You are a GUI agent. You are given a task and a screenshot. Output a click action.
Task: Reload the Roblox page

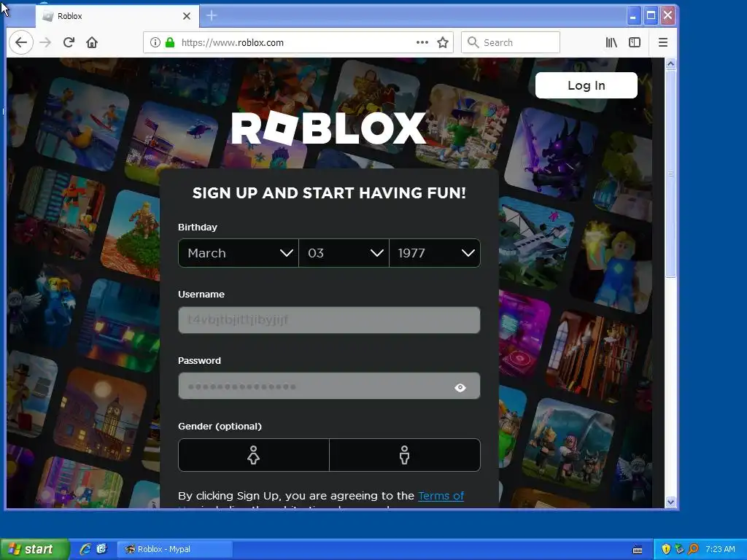tap(69, 42)
